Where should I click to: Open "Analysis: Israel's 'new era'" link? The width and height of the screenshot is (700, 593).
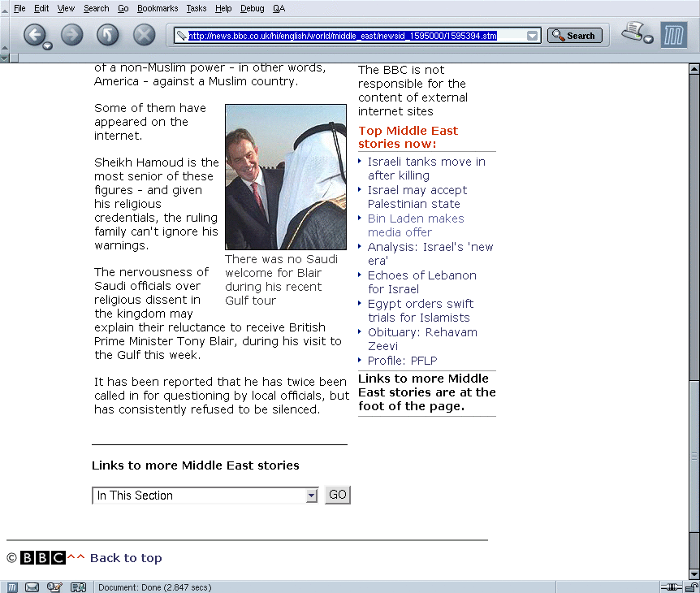coord(430,253)
